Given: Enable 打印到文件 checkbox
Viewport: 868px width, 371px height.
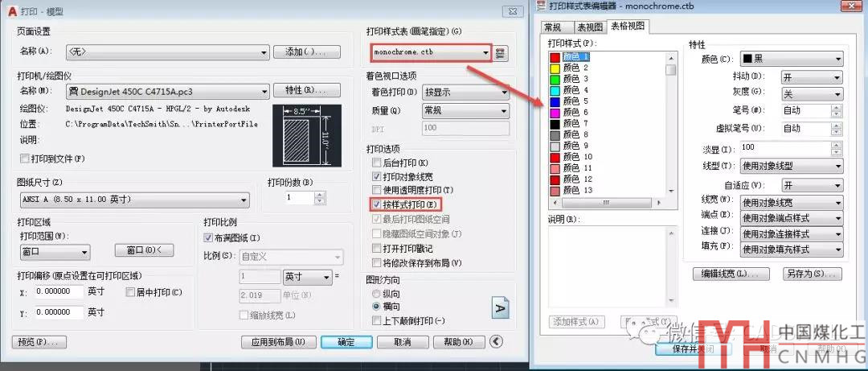Looking at the screenshot, I should click(x=24, y=159).
